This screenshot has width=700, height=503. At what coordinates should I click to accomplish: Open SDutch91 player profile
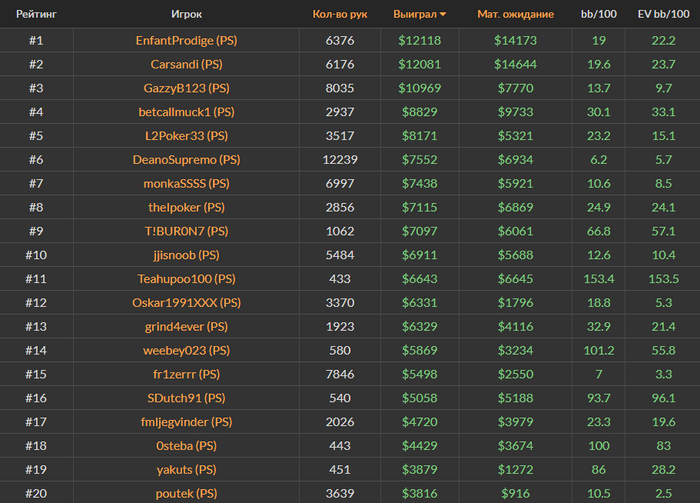pyautogui.click(x=186, y=398)
